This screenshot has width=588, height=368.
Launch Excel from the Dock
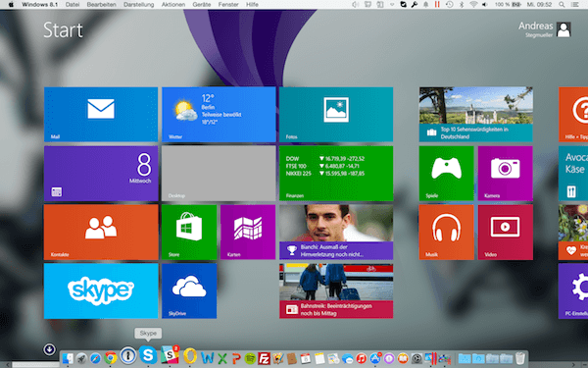tap(222, 358)
